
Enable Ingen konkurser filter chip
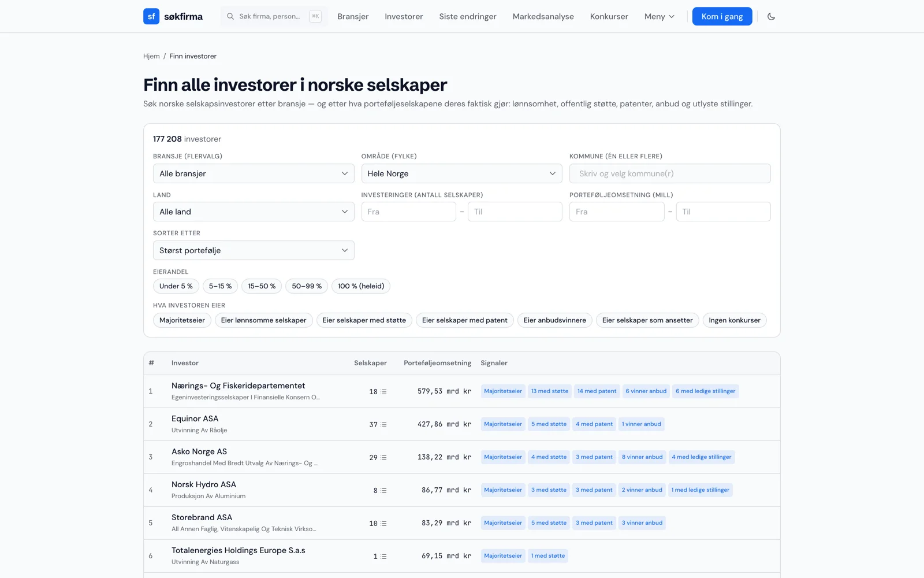pyautogui.click(x=735, y=320)
